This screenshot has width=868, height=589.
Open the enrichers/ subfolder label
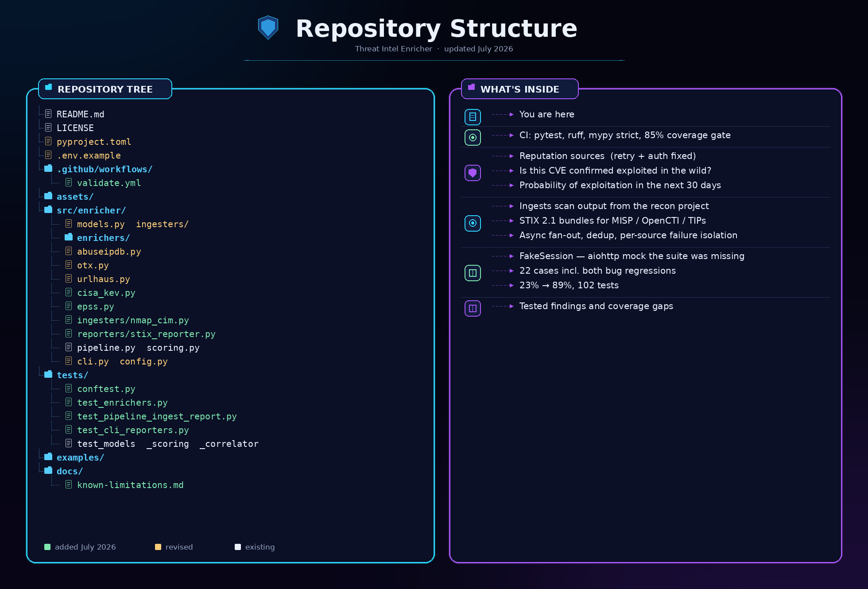point(103,238)
